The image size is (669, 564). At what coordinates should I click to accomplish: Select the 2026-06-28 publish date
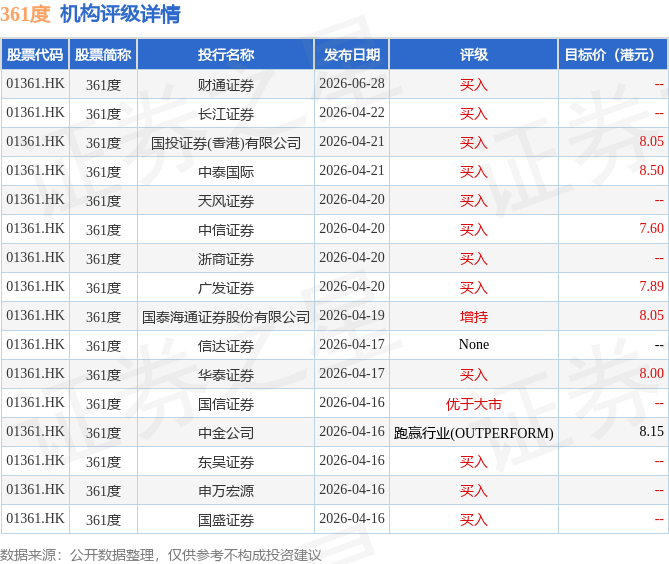tap(352, 83)
